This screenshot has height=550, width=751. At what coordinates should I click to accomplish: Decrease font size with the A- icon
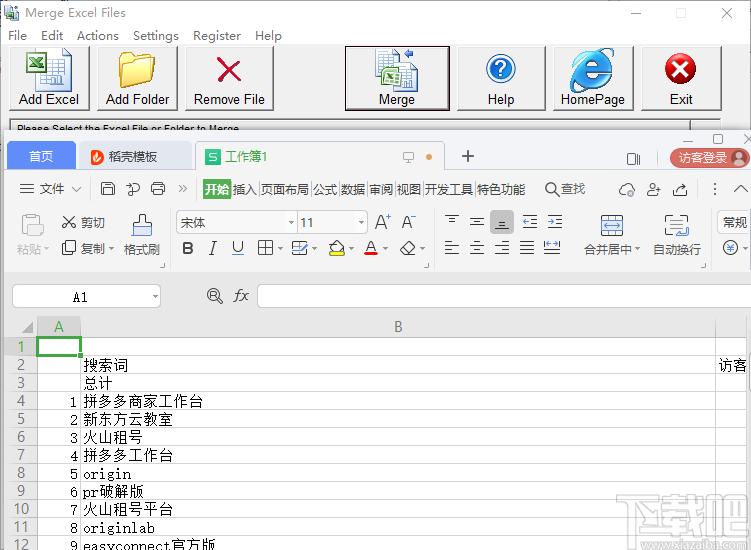(408, 222)
